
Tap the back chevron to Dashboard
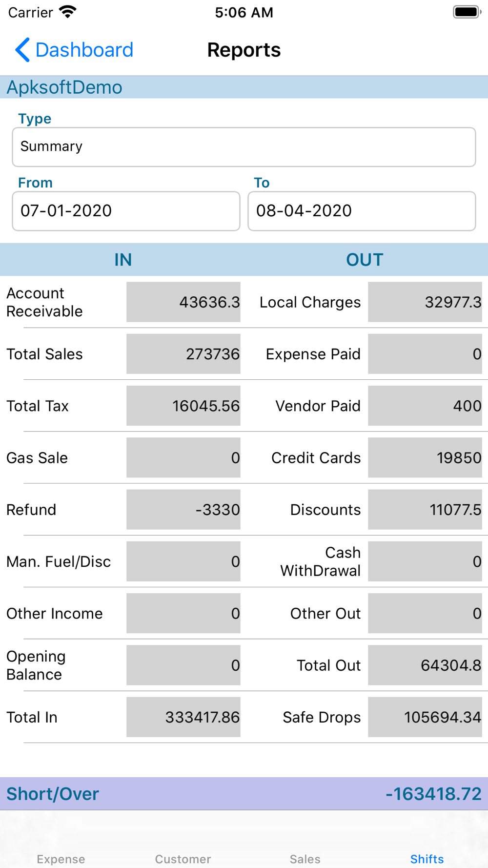[x=22, y=50]
